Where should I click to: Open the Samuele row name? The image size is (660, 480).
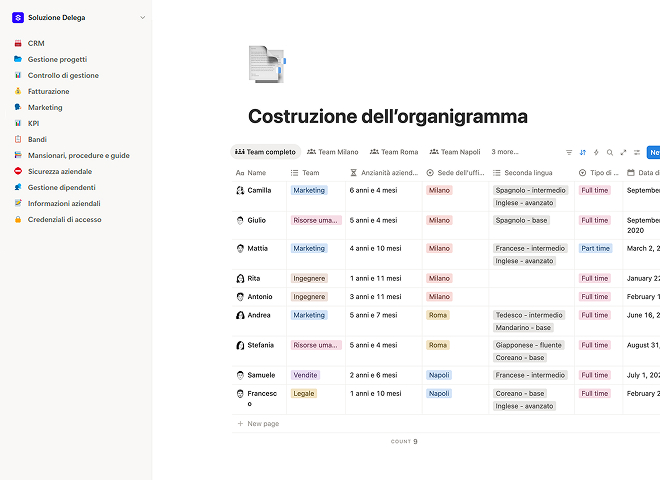(261, 375)
